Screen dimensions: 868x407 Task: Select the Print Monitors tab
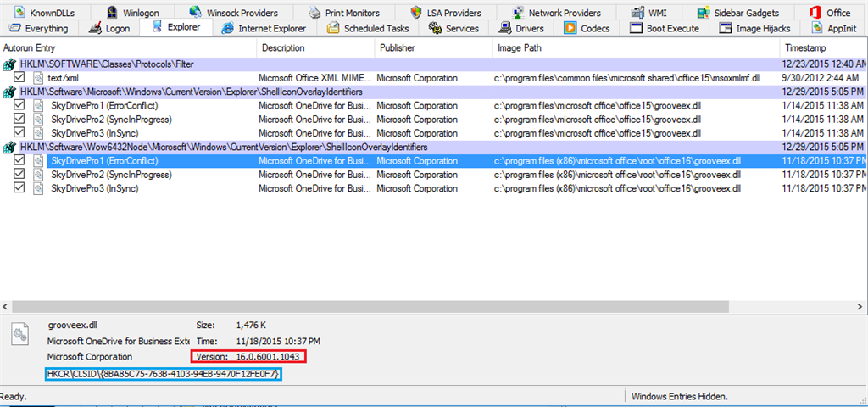[x=344, y=12]
